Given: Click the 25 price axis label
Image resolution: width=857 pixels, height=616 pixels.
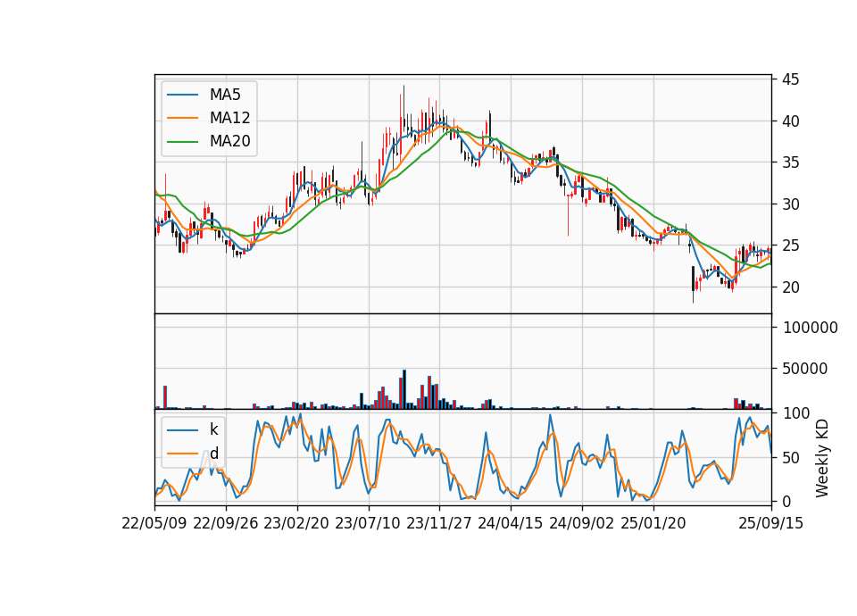Looking at the screenshot, I should pos(790,246).
